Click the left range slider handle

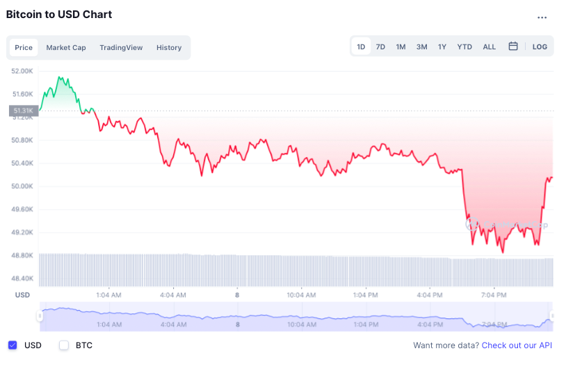[x=40, y=316]
